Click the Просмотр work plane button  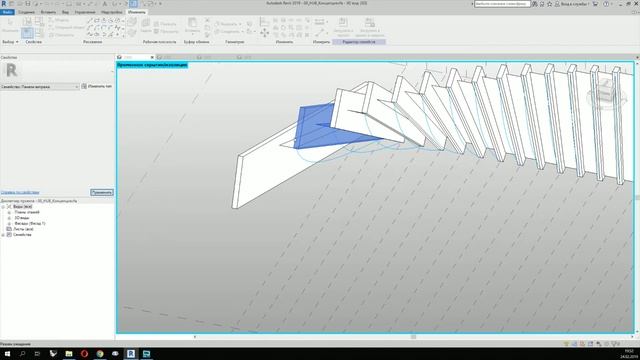[x=165, y=31]
